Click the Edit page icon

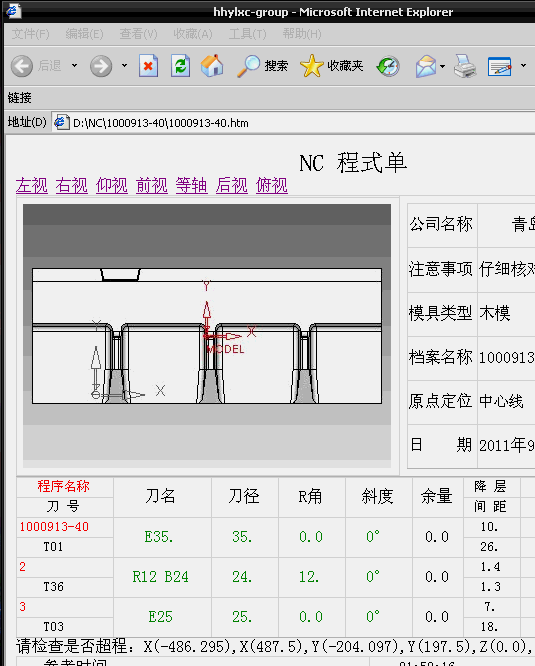(499, 66)
